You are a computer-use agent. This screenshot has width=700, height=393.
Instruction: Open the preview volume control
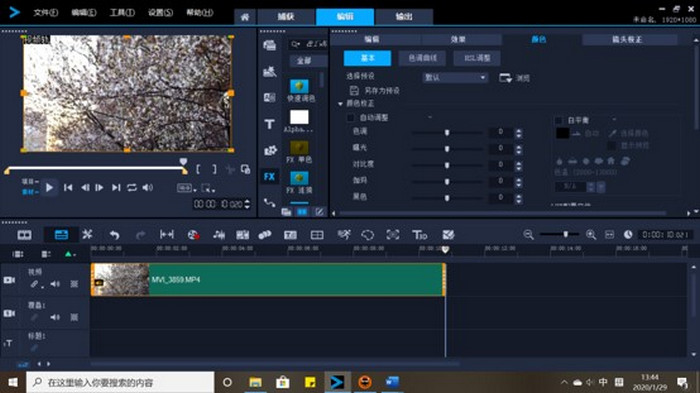(x=147, y=188)
